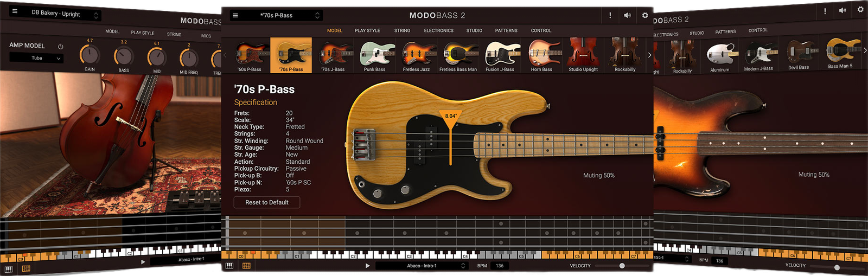Click the MID knob in left window
The height and width of the screenshot is (276, 868).
(x=157, y=57)
